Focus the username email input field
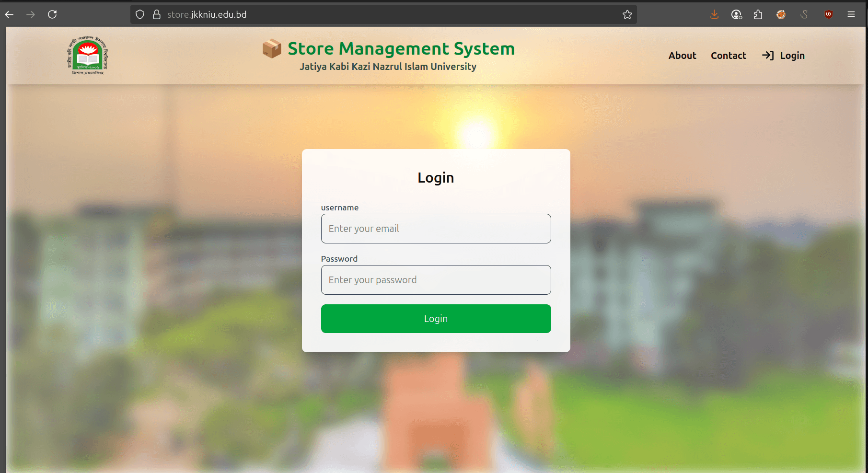 click(436, 229)
